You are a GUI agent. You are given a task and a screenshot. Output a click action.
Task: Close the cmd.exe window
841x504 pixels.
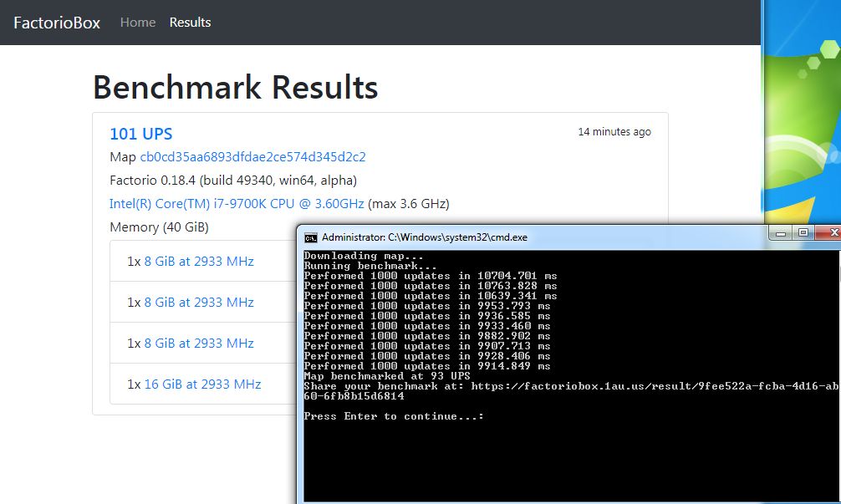(x=830, y=232)
